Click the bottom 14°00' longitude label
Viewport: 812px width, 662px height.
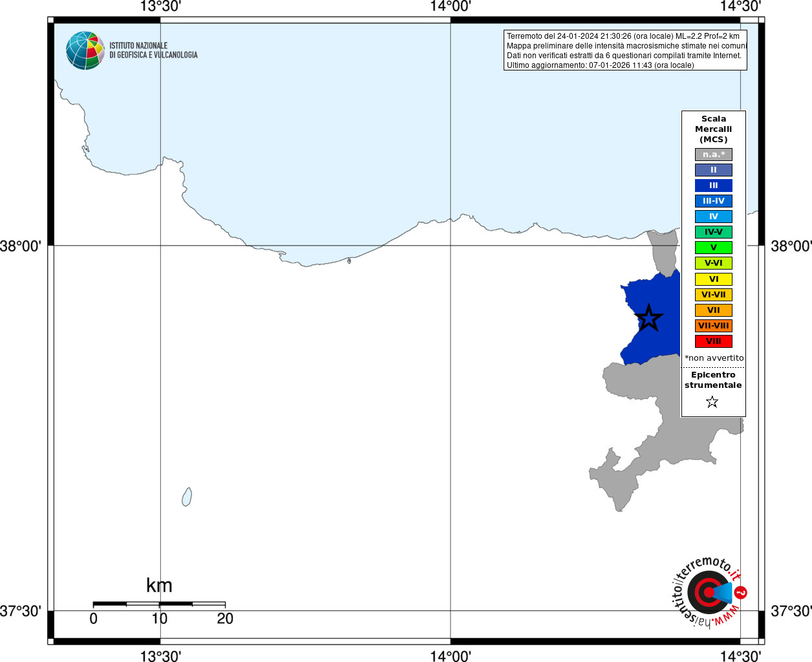451,656
